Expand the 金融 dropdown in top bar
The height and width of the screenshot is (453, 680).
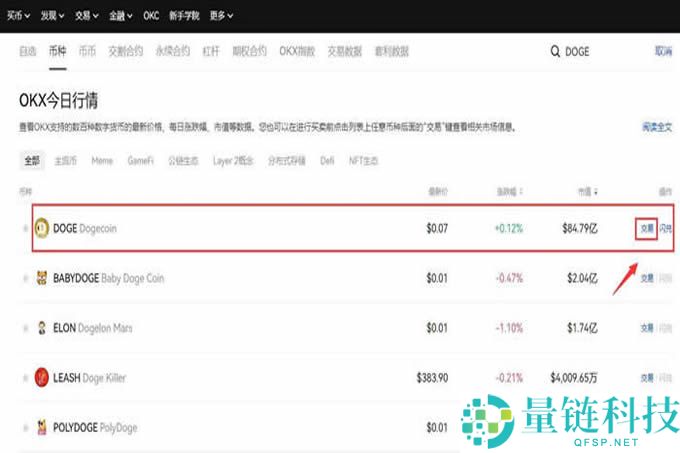click(x=121, y=16)
